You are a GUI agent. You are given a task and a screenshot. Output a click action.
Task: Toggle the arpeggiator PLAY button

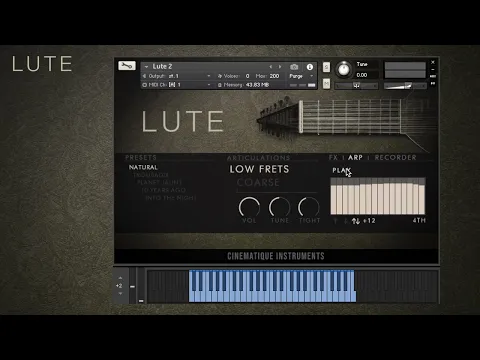pos(341,170)
